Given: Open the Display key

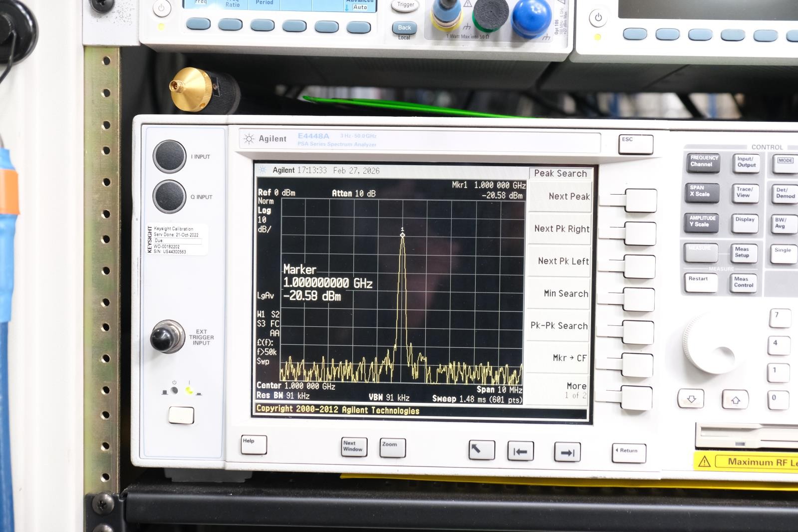Looking at the screenshot, I should coord(745,224).
